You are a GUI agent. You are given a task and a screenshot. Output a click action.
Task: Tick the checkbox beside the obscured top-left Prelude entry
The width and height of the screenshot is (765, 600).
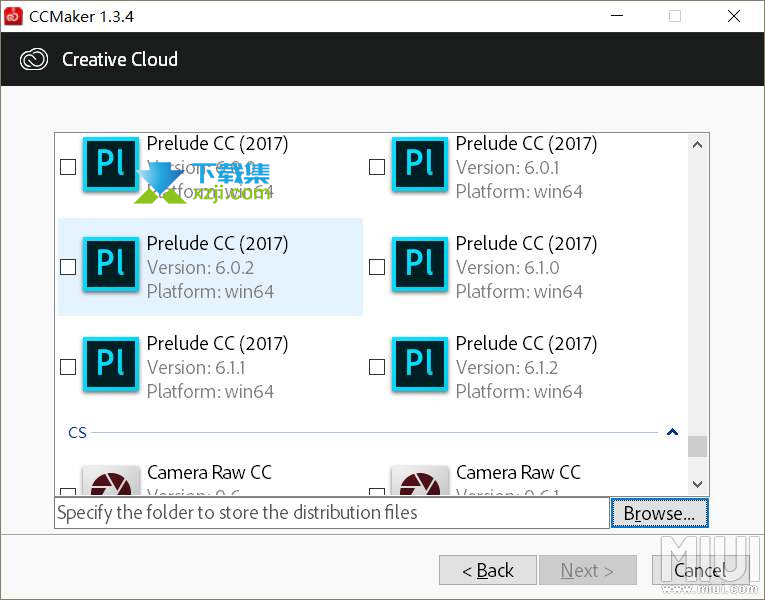pos(68,167)
